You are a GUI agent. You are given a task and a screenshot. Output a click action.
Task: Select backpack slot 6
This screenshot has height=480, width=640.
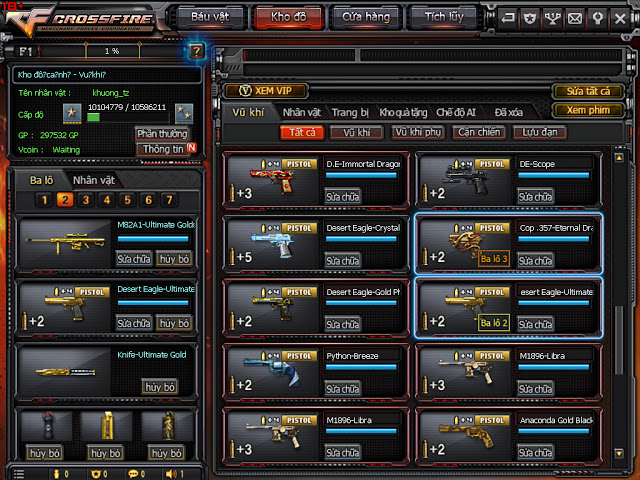click(148, 200)
